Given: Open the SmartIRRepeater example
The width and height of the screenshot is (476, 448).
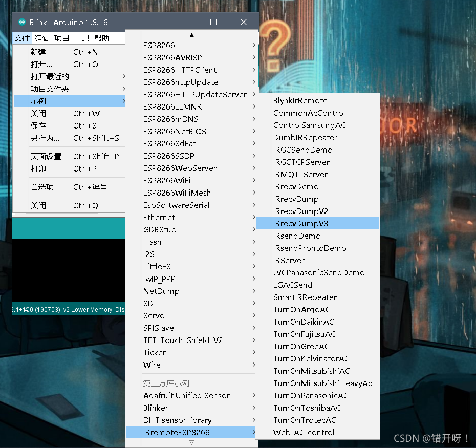Looking at the screenshot, I should point(317,297).
